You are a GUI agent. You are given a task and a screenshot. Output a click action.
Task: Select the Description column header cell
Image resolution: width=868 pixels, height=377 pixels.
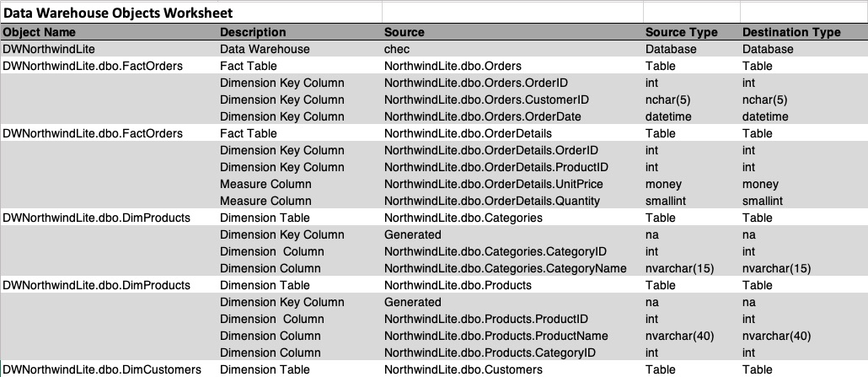point(253,32)
